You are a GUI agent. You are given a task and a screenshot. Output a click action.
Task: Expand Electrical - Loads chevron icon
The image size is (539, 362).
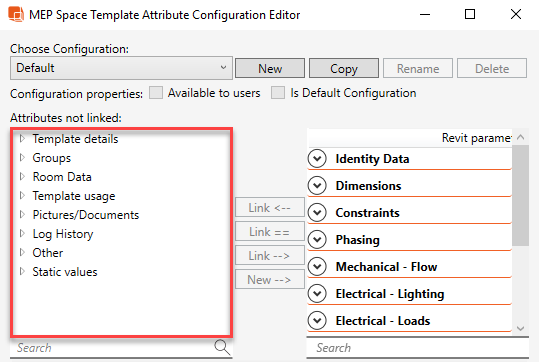click(317, 321)
